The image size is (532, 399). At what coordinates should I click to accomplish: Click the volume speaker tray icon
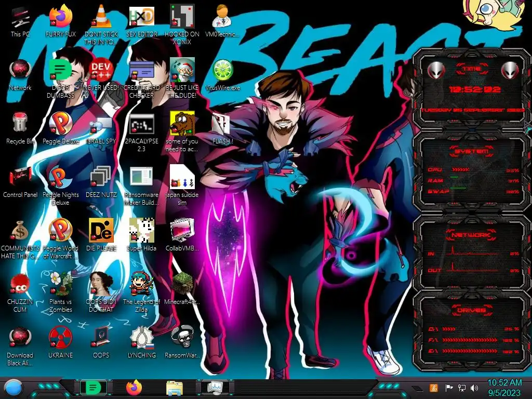(x=474, y=388)
